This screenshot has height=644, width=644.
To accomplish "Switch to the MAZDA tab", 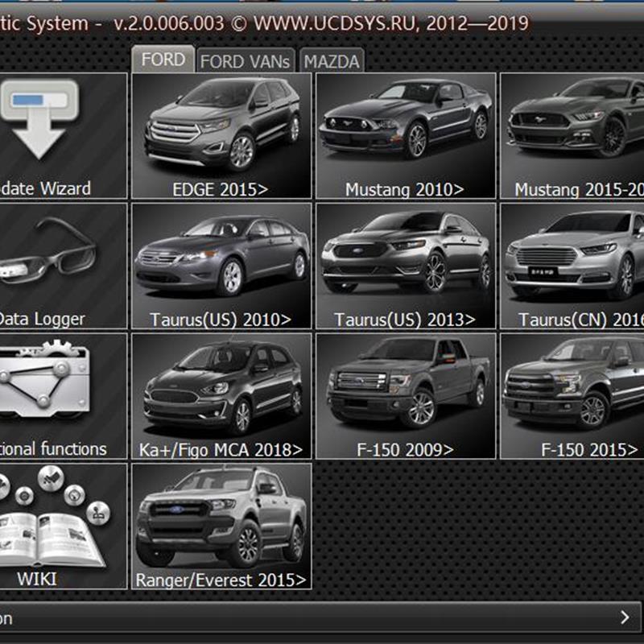I will (332, 61).
